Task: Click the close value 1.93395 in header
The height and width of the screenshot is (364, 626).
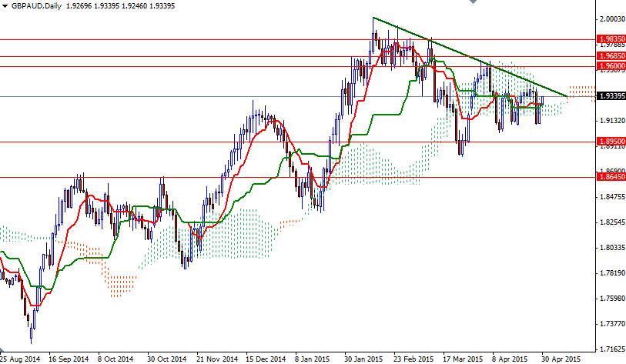Action: [162, 6]
